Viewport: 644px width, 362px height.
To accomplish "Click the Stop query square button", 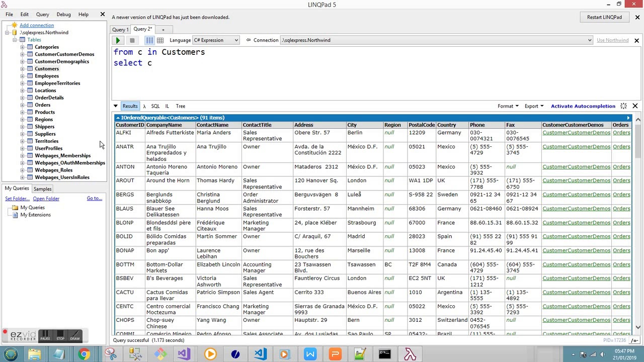I will 132,40.
